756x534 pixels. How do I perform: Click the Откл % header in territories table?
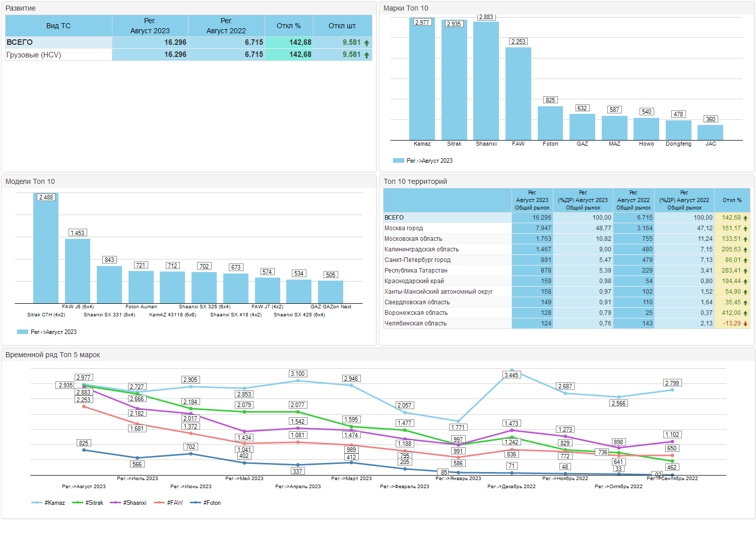(x=732, y=200)
